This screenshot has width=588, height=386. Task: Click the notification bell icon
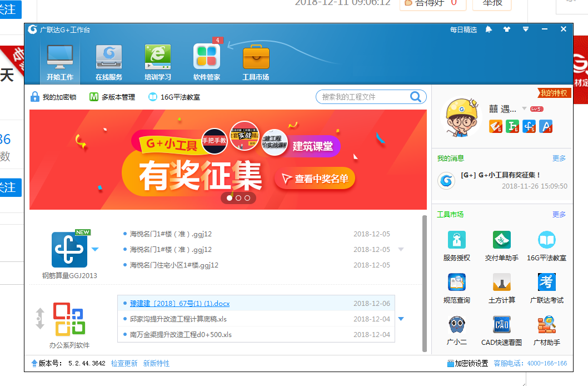(x=489, y=29)
